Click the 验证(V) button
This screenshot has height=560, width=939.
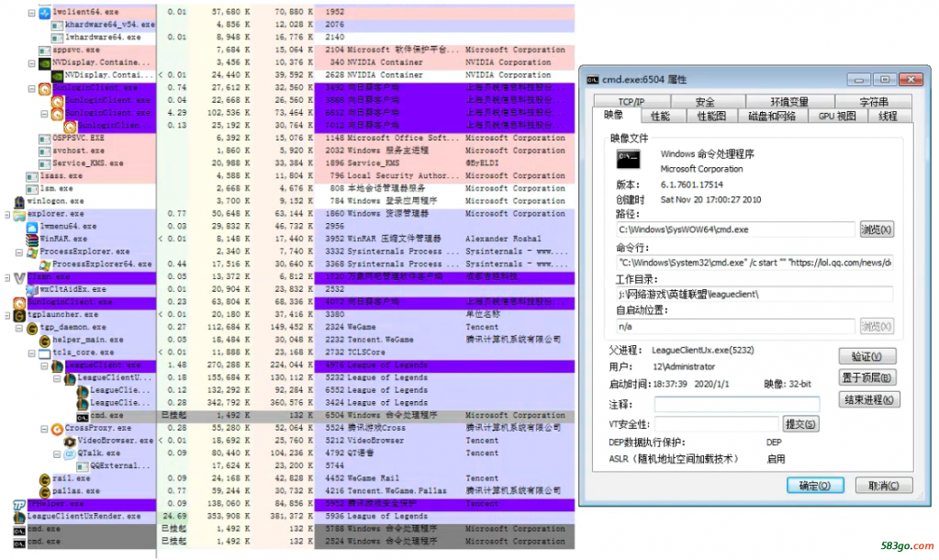coord(867,356)
